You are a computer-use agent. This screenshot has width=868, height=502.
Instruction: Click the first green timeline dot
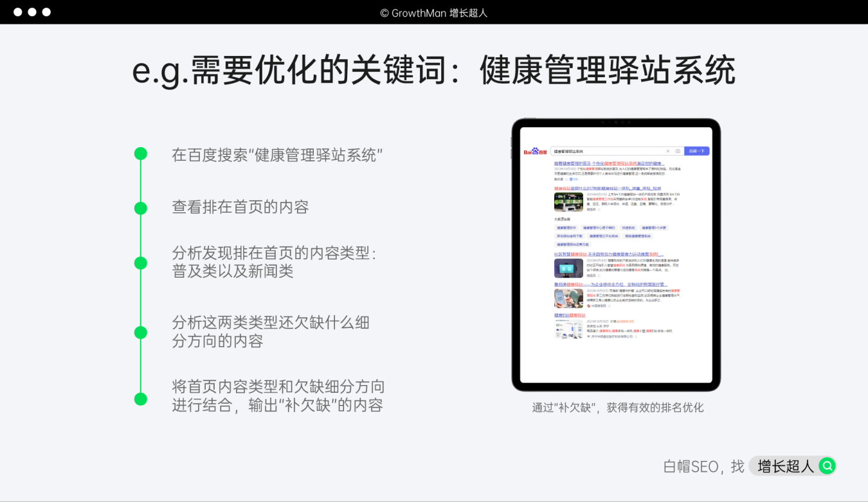[x=140, y=154]
